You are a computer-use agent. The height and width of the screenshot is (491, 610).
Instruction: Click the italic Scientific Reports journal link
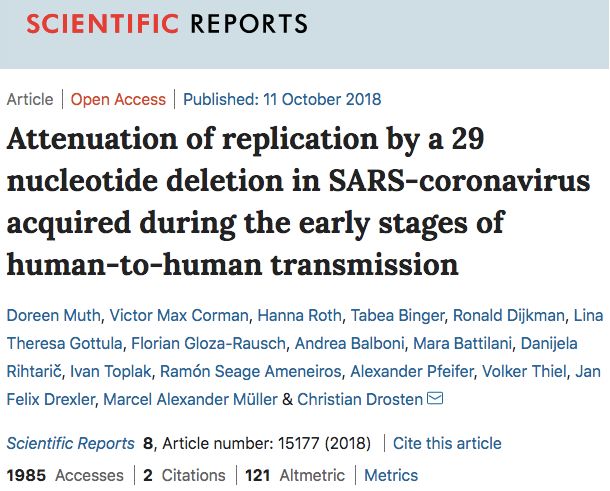pyautogui.click(x=70, y=442)
